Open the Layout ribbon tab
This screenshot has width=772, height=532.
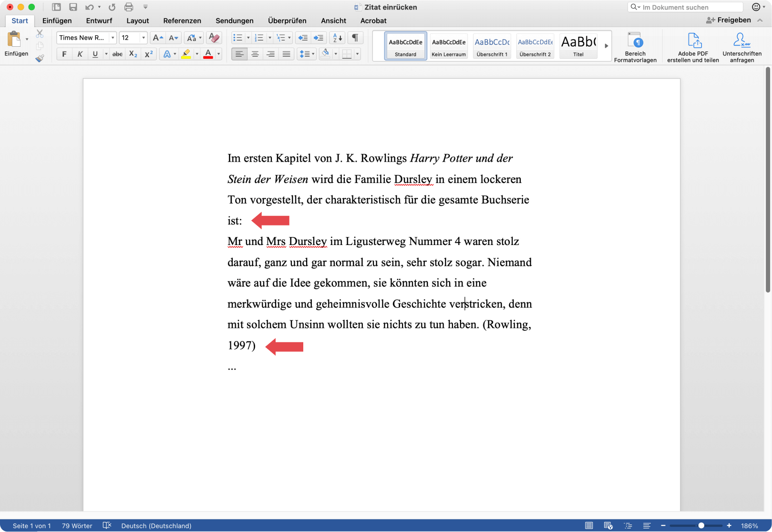click(x=138, y=20)
